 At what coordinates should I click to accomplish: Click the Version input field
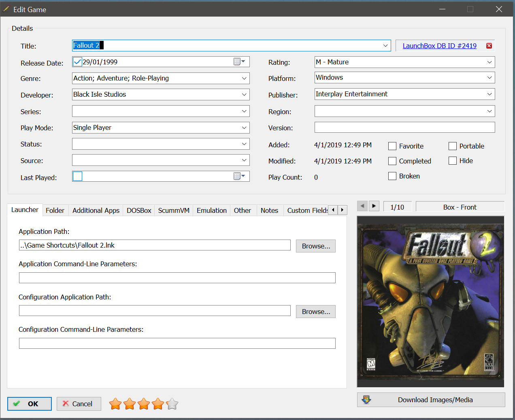(x=404, y=127)
